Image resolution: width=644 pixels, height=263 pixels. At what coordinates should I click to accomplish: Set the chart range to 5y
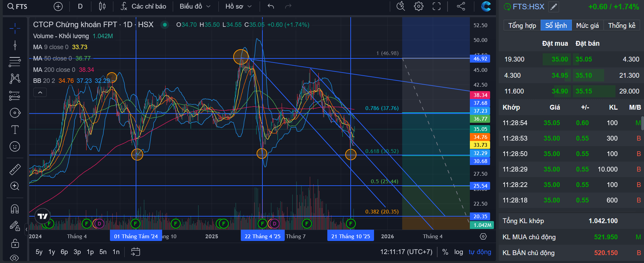click(39, 252)
